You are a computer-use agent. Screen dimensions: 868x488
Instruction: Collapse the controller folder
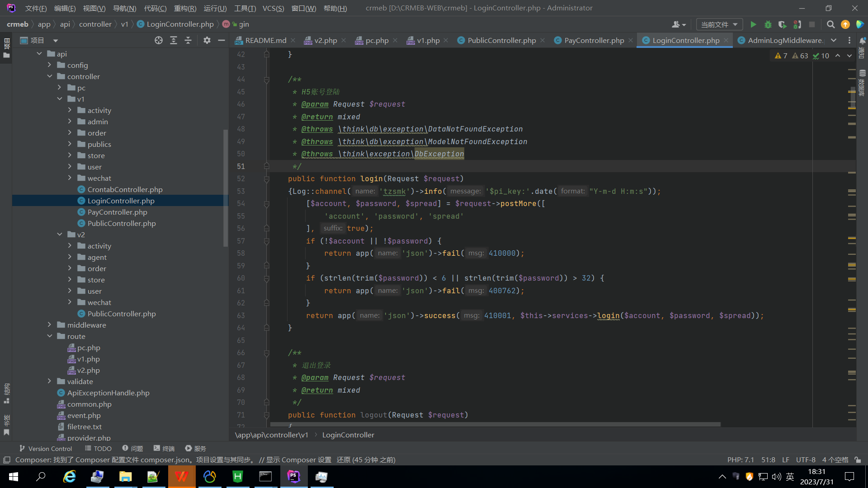50,76
